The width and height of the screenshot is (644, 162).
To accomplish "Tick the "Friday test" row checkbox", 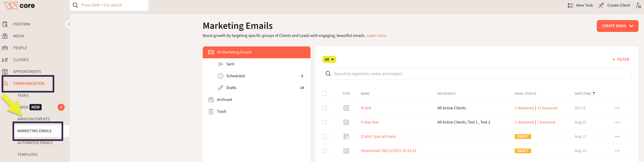I will [324, 122].
